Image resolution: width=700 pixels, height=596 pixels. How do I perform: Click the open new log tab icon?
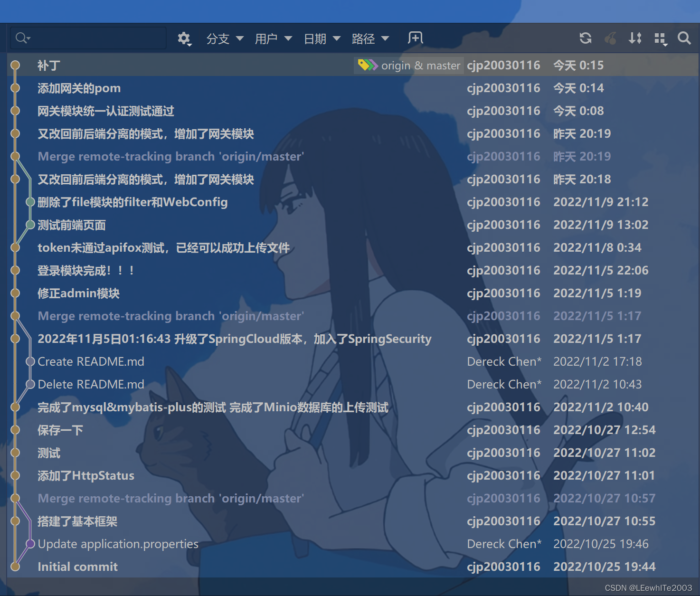point(416,38)
